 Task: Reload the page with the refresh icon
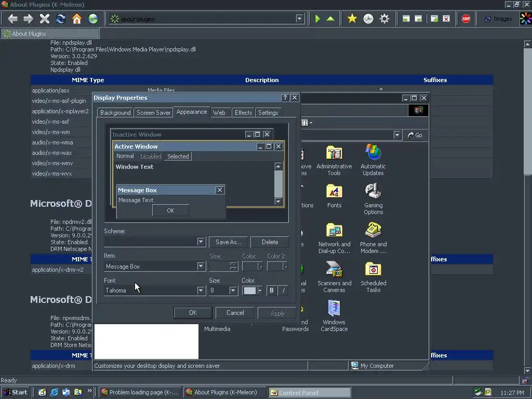[61, 19]
